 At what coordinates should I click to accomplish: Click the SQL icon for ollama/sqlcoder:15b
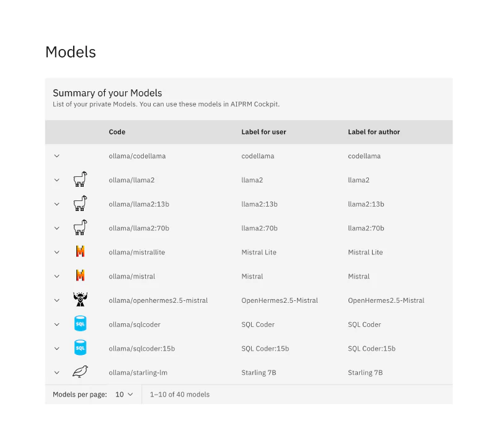[81, 347]
